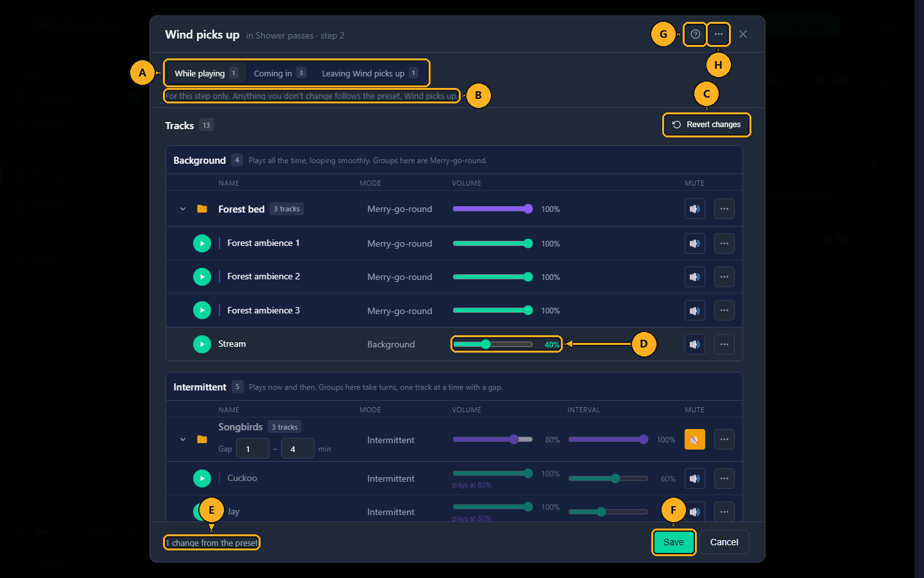Viewport: 924px width, 578px height.
Task: Adjust the Stream volume slider
Action: click(493, 344)
